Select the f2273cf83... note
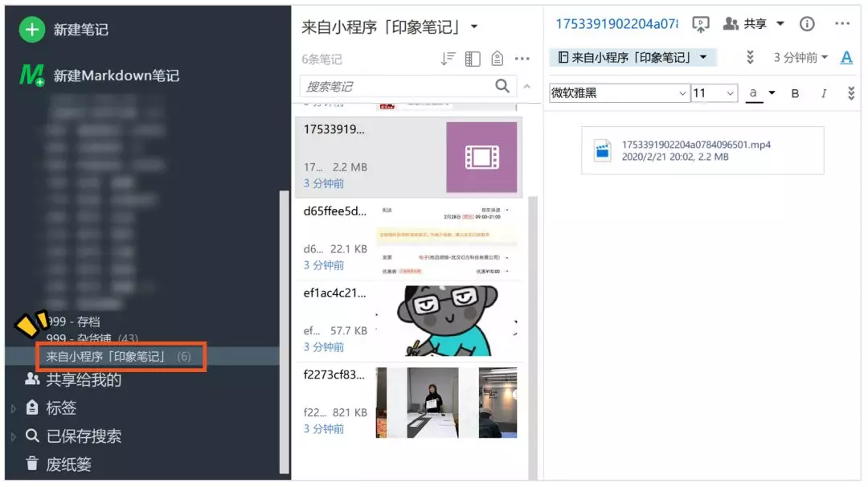 click(408, 403)
